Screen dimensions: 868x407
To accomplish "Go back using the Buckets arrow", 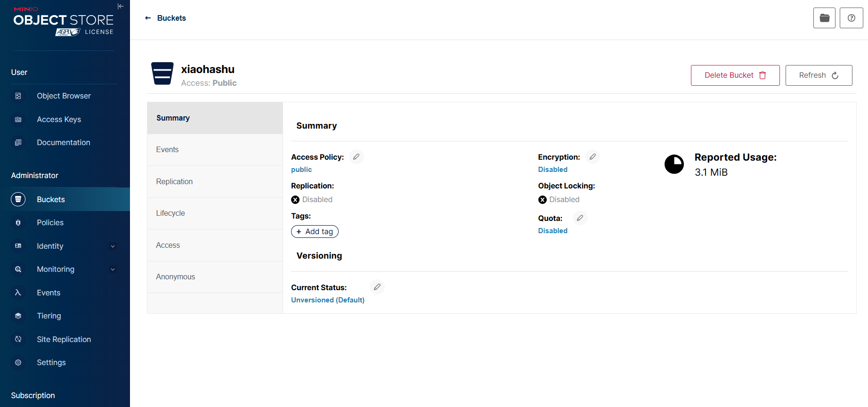I will tap(148, 18).
